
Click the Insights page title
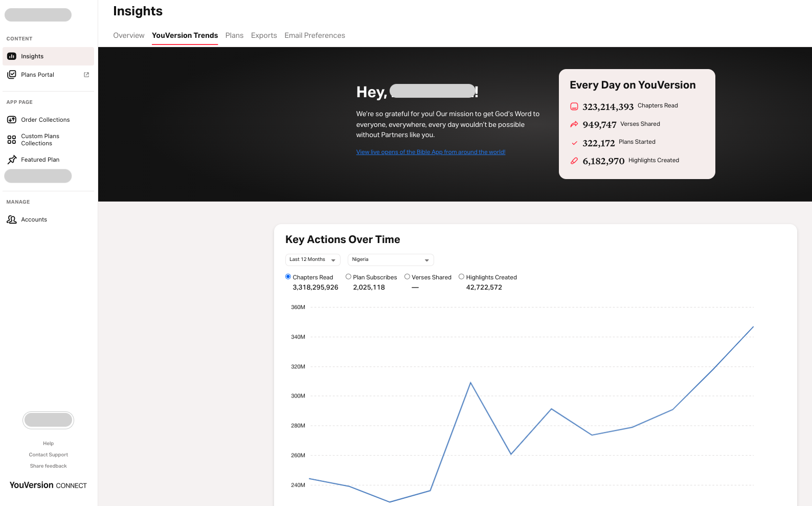138,11
